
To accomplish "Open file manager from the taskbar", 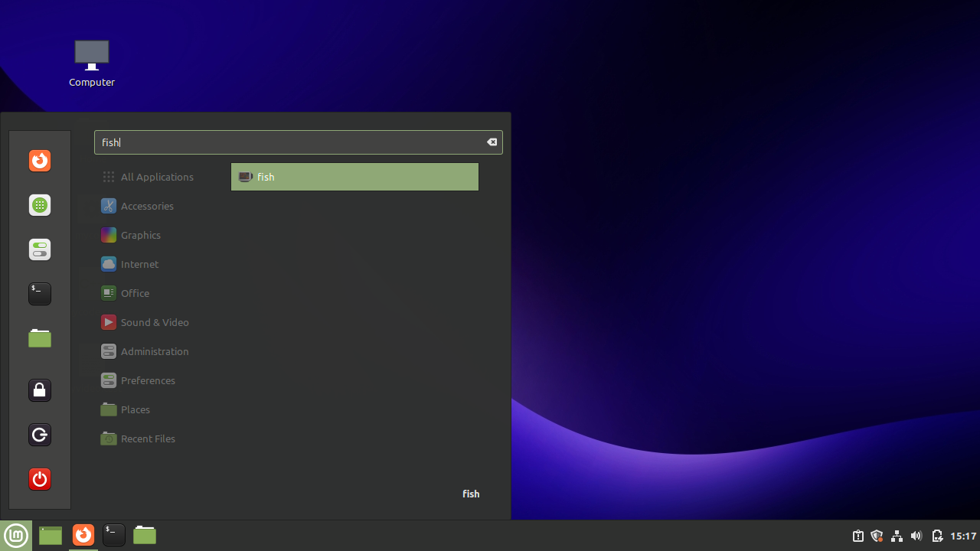I will (145, 535).
